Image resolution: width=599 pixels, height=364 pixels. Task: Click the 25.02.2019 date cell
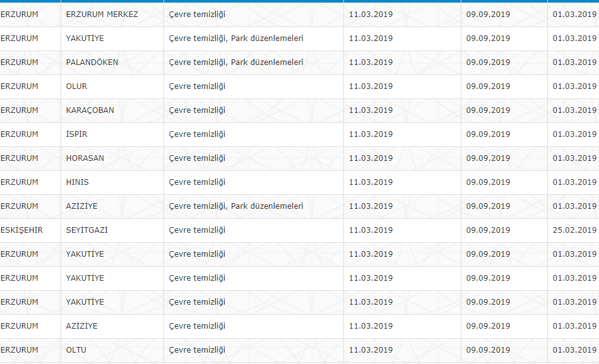tap(574, 230)
